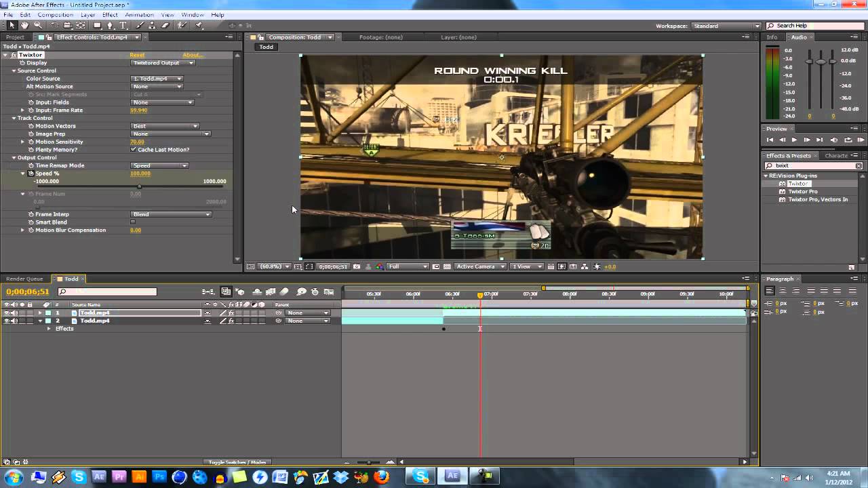
Task: Click the Draft 3D icon in timeline
Action: [240, 291]
